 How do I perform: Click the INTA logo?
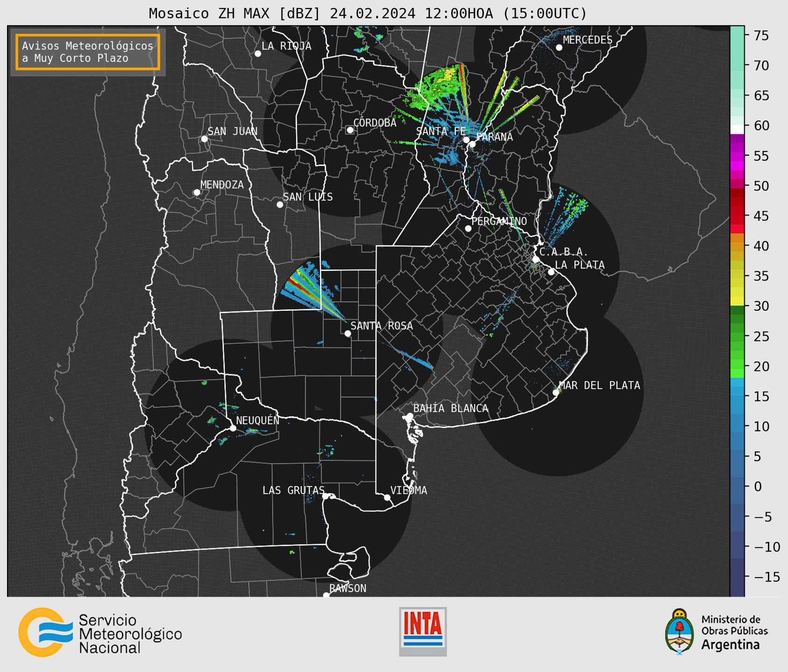[x=423, y=631]
